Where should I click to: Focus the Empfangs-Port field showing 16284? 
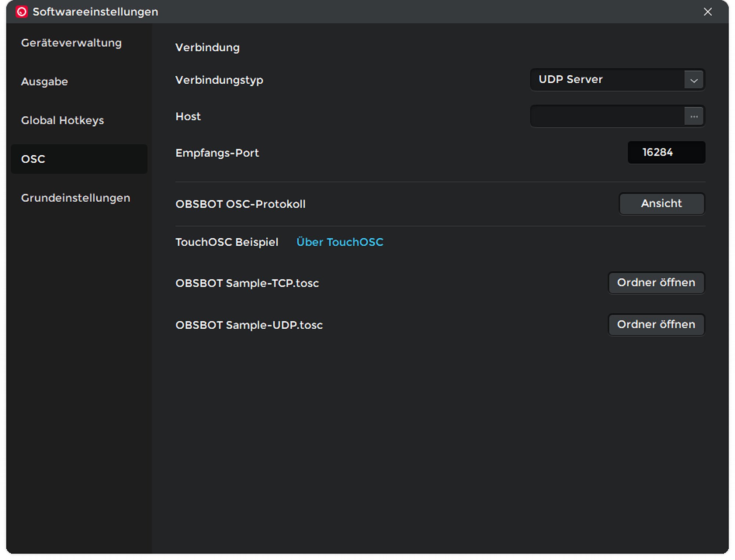pos(666,152)
